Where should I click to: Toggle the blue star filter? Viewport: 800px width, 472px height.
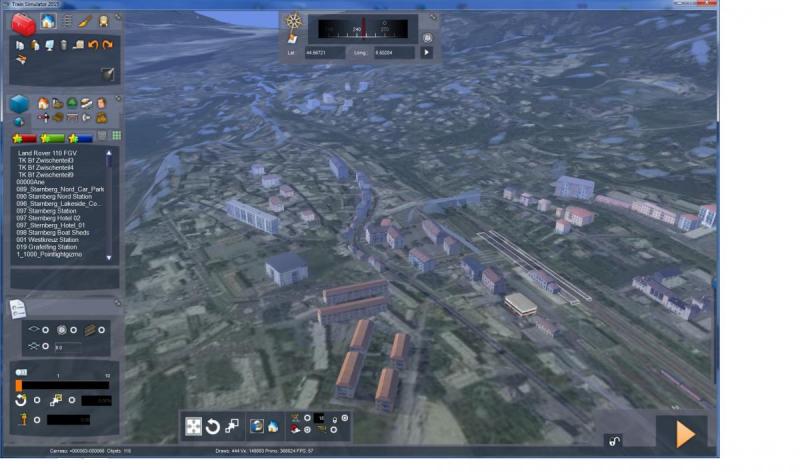[81, 138]
